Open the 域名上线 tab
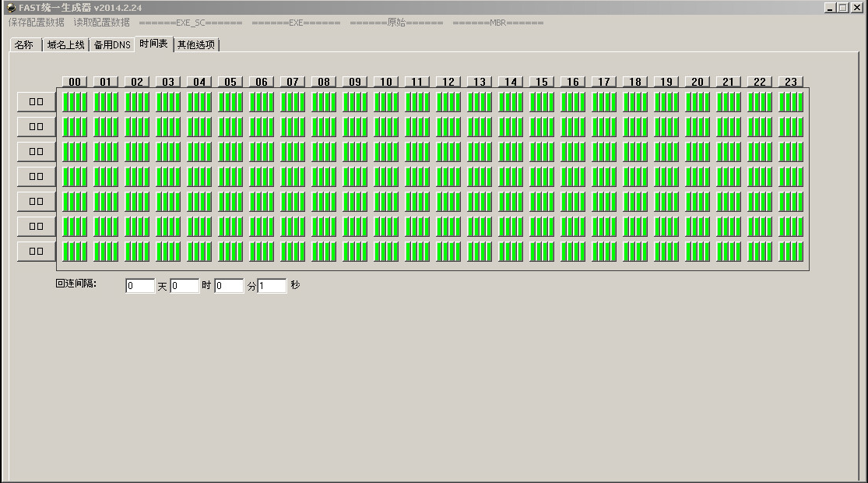Screen dimensions: 868x483 (65, 45)
